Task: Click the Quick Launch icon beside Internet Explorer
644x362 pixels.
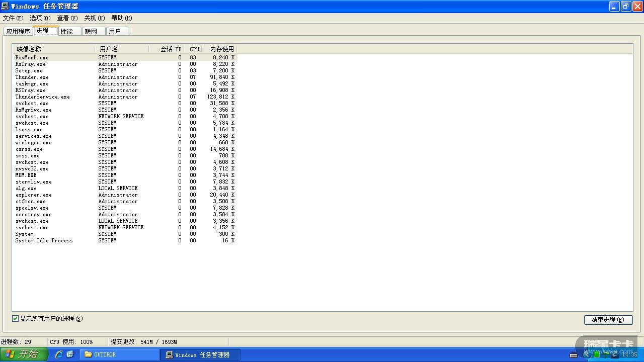Action: 70,354
